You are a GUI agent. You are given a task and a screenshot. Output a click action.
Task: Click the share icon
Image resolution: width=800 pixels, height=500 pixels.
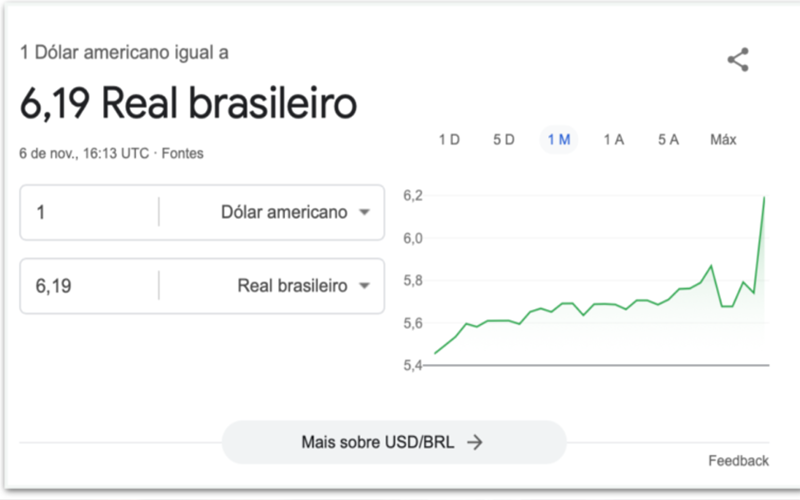click(738, 60)
